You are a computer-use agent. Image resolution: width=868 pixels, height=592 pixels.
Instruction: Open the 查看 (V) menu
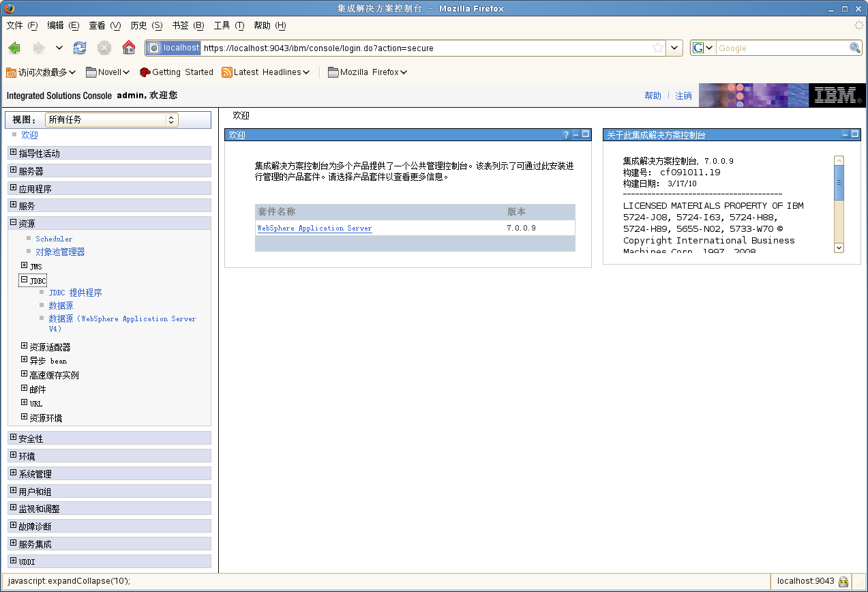click(104, 25)
